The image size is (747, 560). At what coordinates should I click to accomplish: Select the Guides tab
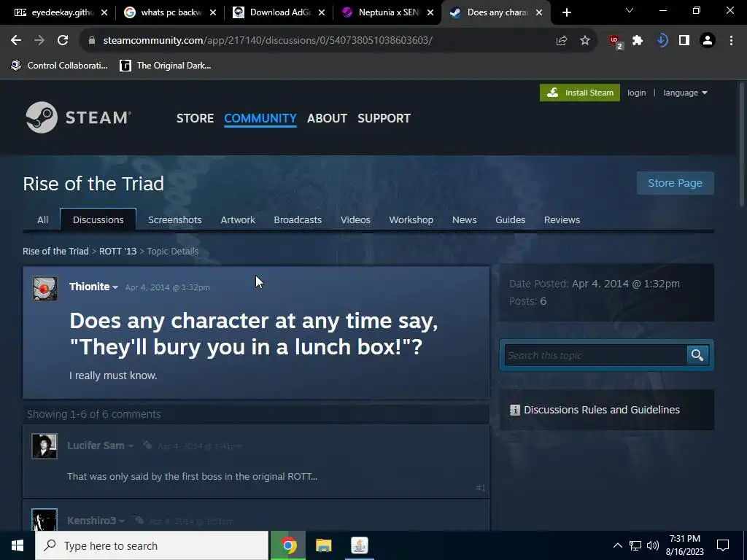click(510, 219)
